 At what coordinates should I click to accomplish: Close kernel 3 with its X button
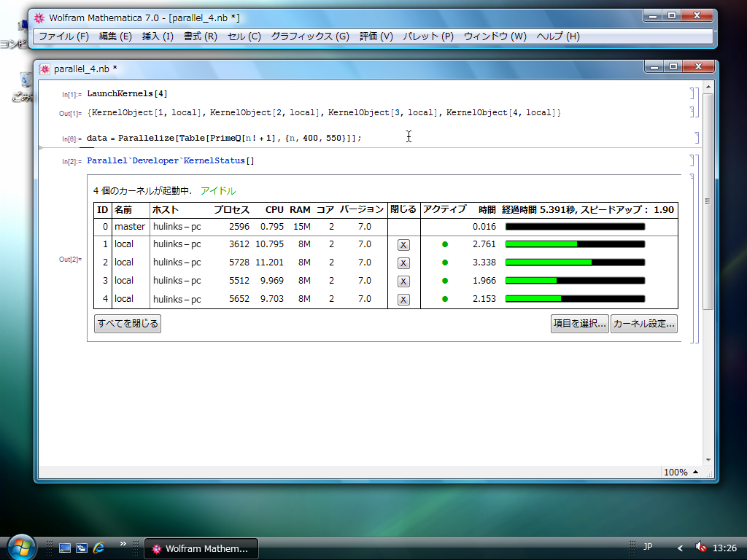(403, 281)
